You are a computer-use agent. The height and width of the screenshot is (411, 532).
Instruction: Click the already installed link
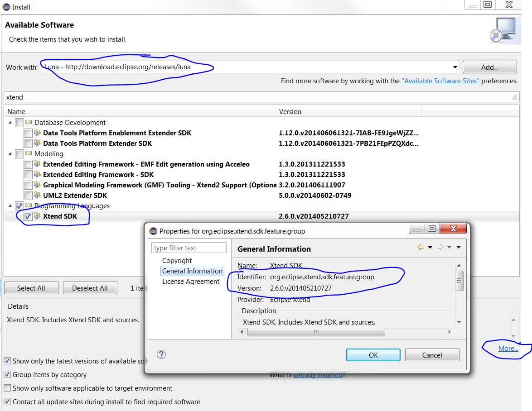(x=318, y=375)
